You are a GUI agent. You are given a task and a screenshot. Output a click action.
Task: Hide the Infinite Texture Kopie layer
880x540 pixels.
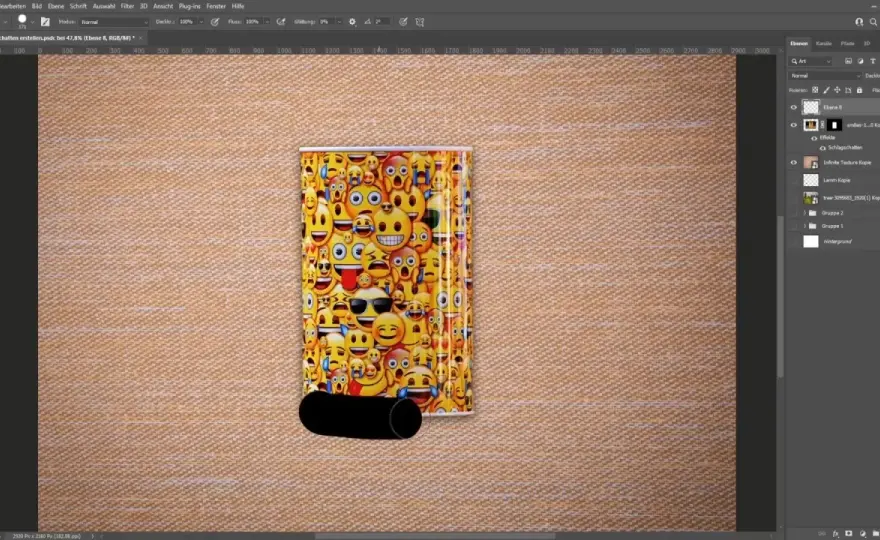click(794, 163)
